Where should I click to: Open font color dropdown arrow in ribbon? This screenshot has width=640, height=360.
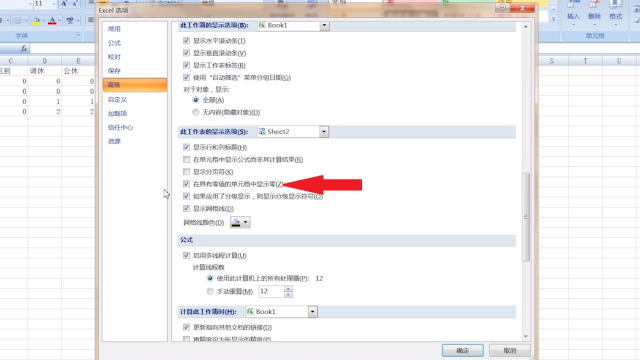point(60,20)
